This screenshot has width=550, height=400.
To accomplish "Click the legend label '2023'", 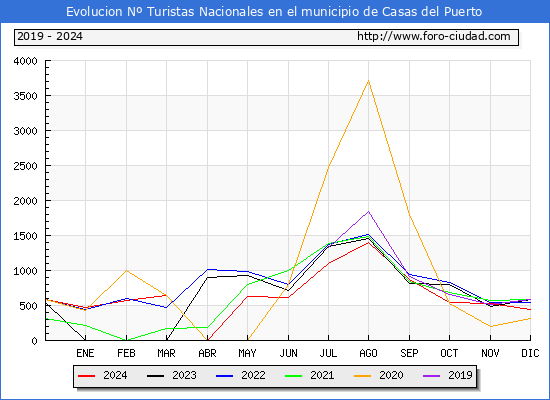I will coord(184,375).
